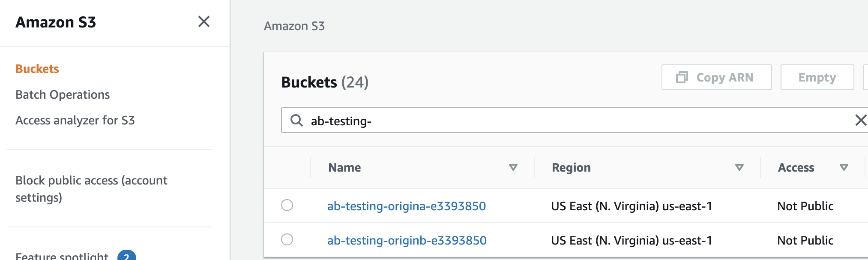Click the search magnifier icon
Viewport: 868px width, 260px height.
296,120
